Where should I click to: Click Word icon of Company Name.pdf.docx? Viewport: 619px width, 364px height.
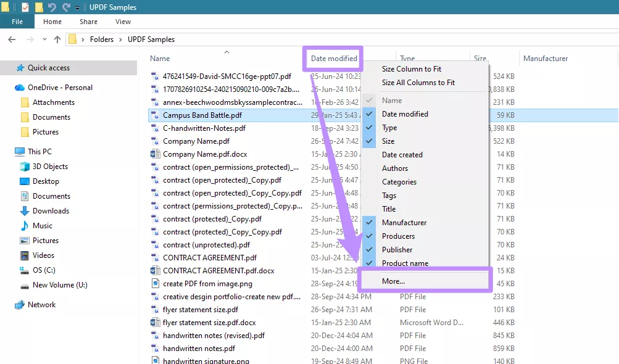click(155, 154)
